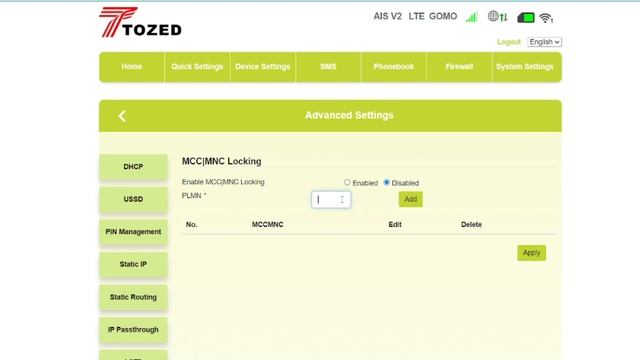Open the DHCP sidebar section
The height and width of the screenshot is (360, 640).
[133, 167]
